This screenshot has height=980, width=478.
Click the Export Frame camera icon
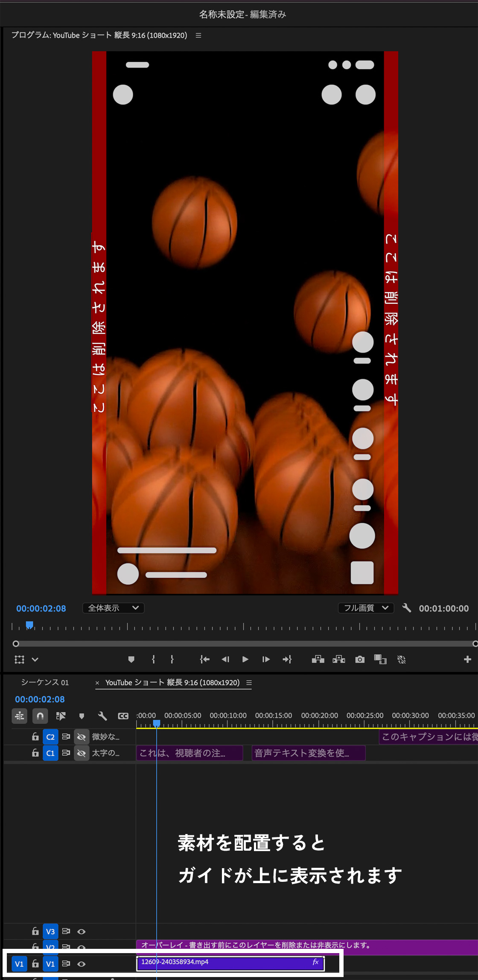click(360, 659)
